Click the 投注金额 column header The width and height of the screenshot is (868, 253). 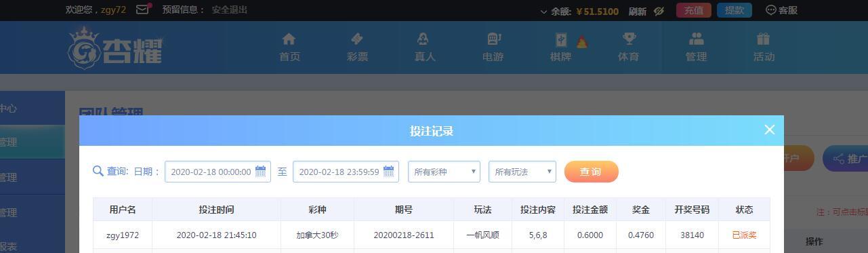click(x=590, y=210)
